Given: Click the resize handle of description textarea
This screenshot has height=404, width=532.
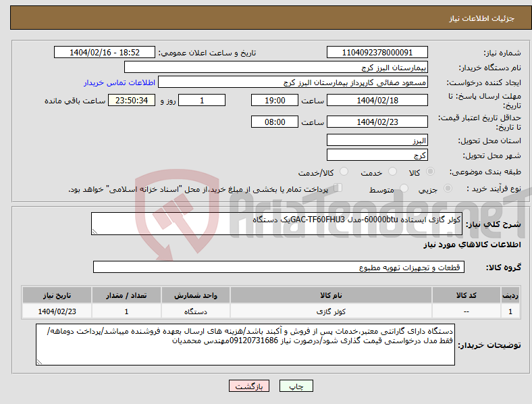Looking at the screenshot, I should point(95,232).
